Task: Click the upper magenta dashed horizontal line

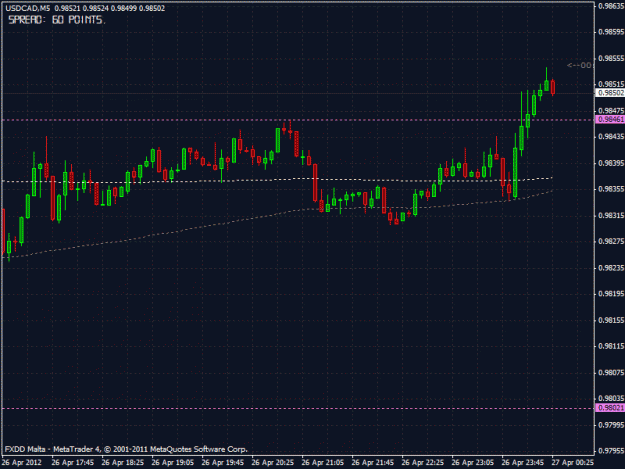Action: (x=297, y=120)
